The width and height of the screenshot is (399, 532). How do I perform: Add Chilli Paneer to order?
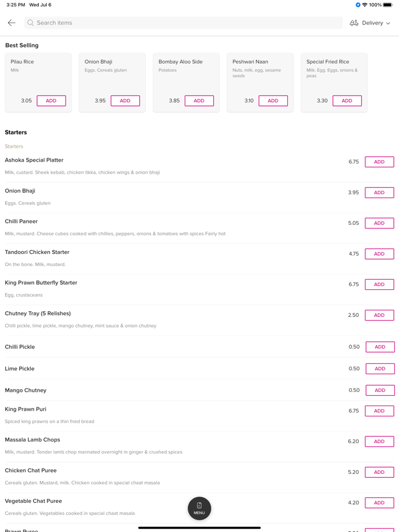(x=379, y=223)
